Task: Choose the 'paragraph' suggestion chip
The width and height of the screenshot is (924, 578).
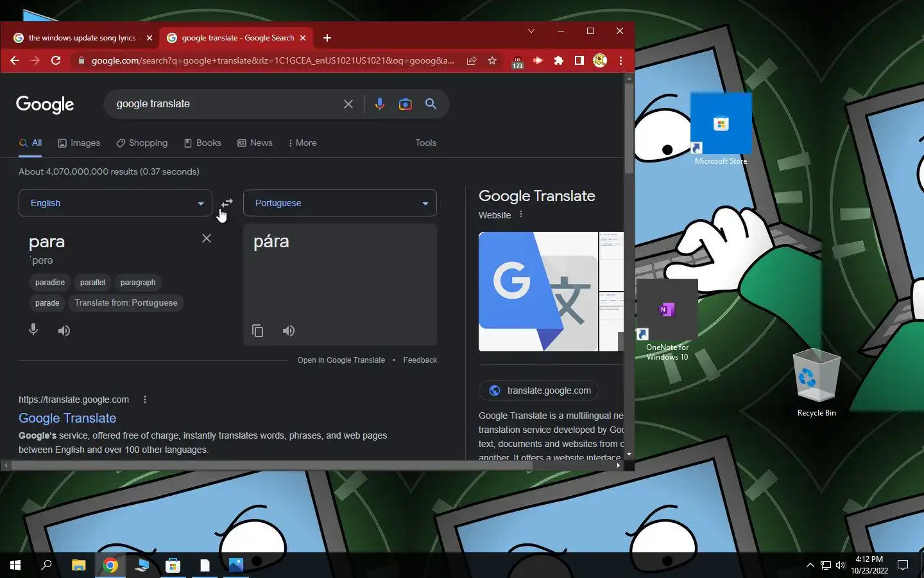Action: click(138, 283)
